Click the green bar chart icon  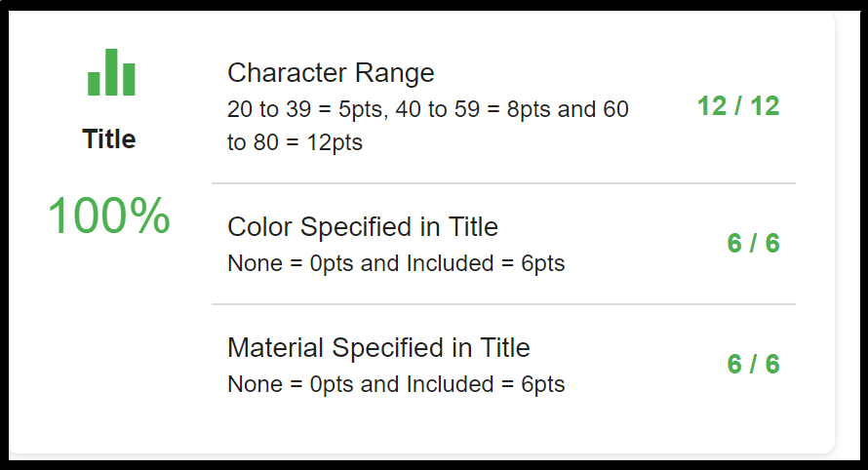(x=111, y=72)
